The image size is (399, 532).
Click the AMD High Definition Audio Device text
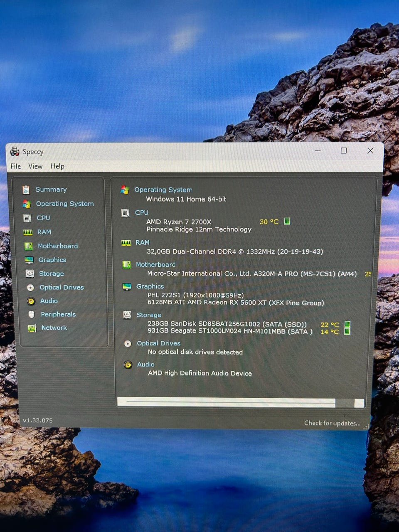coord(200,373)
